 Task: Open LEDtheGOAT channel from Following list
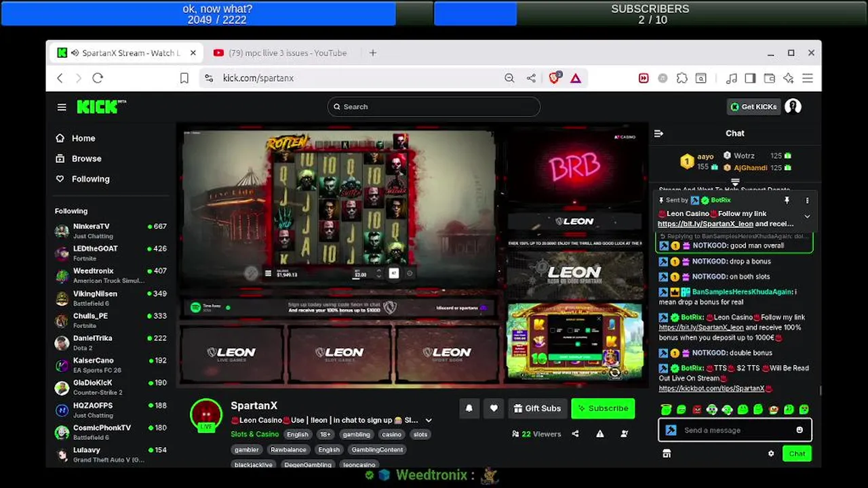[x=111, y=253]
